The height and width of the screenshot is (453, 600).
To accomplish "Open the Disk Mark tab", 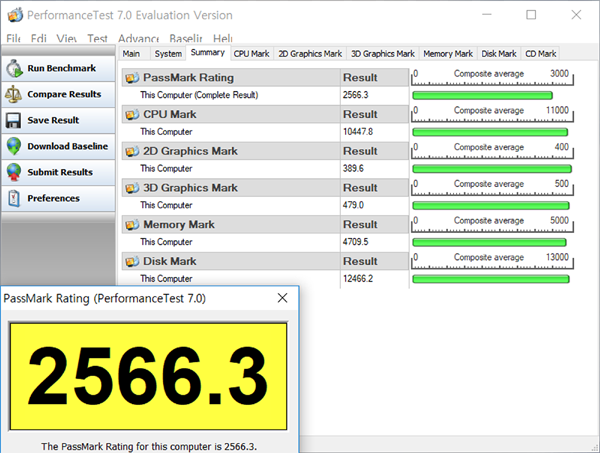I will [499, 54].
